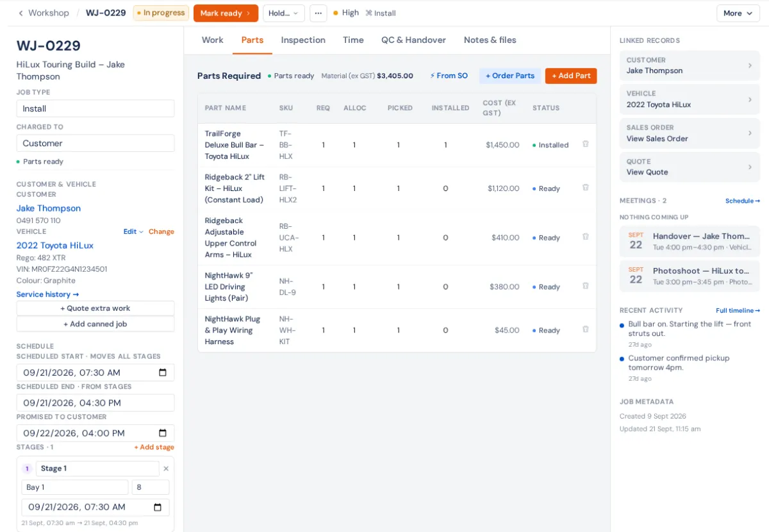
Task: Open the three-dot overflow menu in the header
Action: point(318,13)
